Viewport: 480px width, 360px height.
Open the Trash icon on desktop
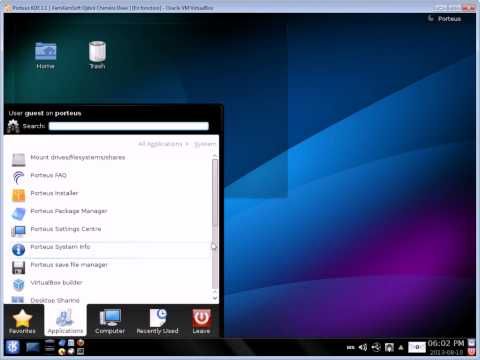coord(97,55)
